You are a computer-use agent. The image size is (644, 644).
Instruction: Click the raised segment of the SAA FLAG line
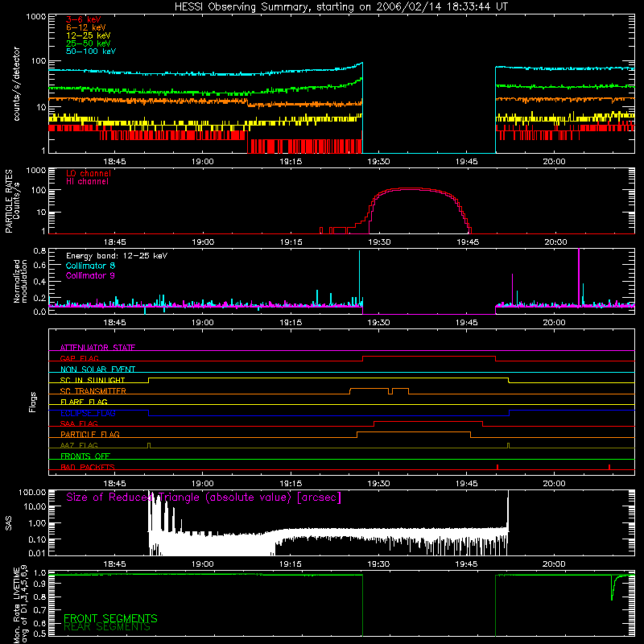(x=428, y=421)
